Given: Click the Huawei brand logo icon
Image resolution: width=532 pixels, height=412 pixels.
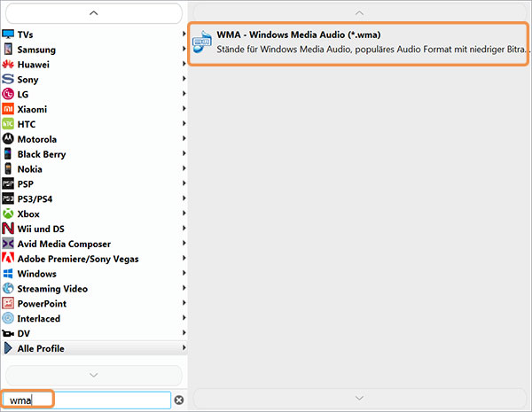Looking at the screenshot, I should [8, 65].
